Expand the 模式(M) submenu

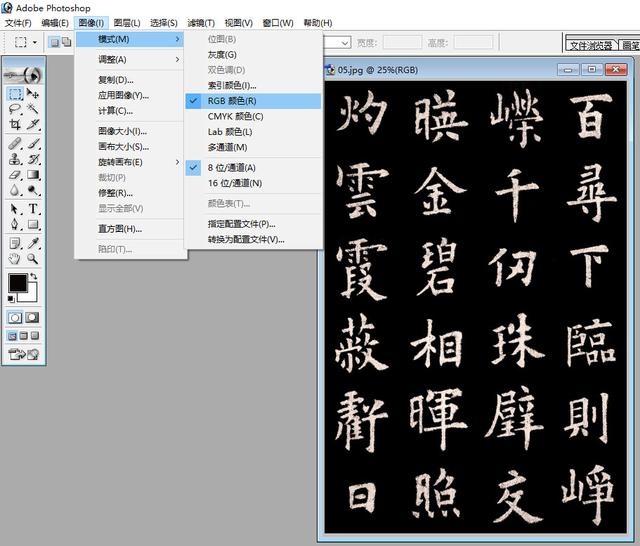(x=130, y=39)
